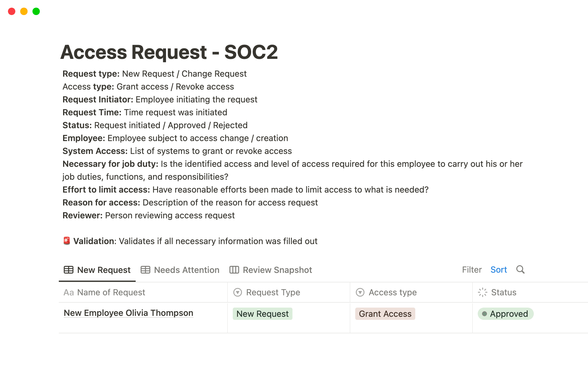Click the rotating light emoji beside Validation

pos(66,241)
